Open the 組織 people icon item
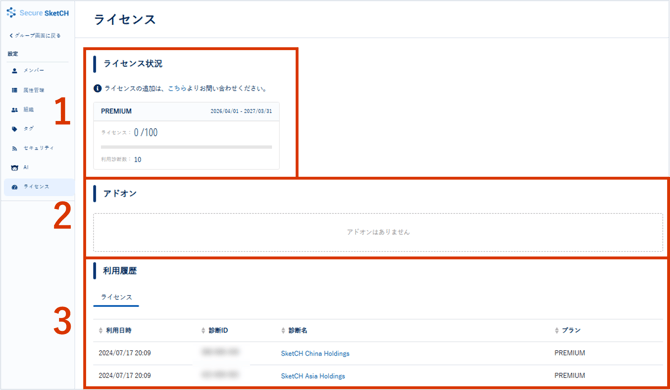This screenshot has width=670, height=390. 14,110
